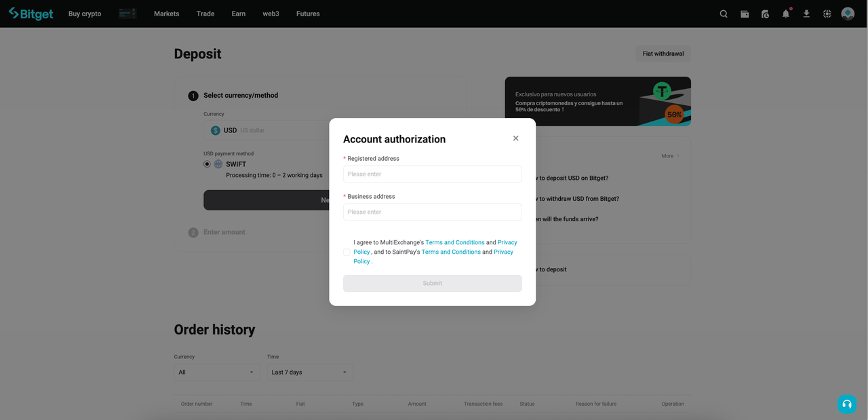Image resolution: width=868 pixels, height=420 pixels.
Task: Open the profile avatar icon
Action: click(848, 13)
